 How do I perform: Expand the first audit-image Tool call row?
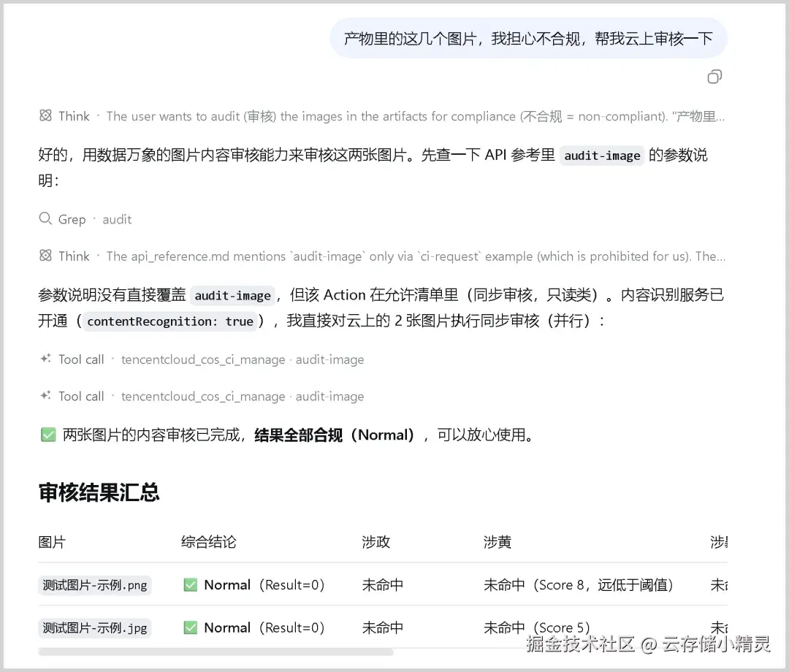pyautogui.click(x=202, y=359)
